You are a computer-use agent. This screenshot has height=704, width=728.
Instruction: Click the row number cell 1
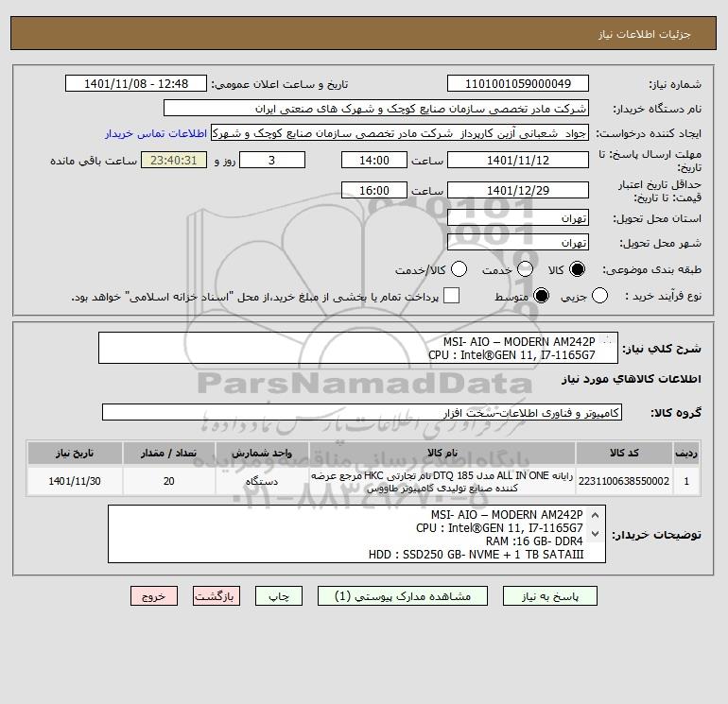click(686, 481)
